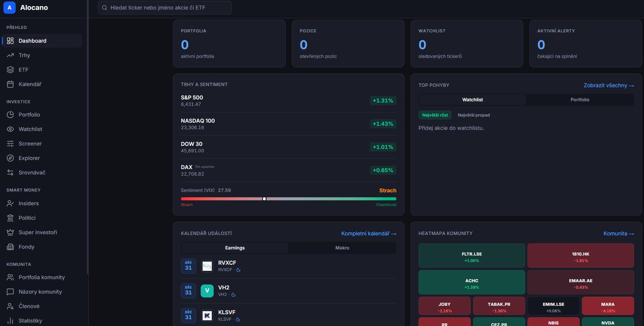Click the Screener sliders icon

10,144
